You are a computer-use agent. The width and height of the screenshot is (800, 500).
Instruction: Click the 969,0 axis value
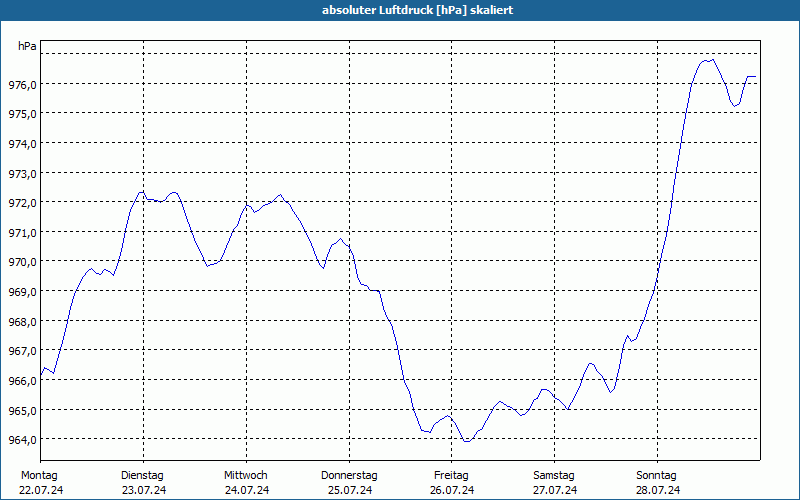pyautogui.click(x=22, y=292)
